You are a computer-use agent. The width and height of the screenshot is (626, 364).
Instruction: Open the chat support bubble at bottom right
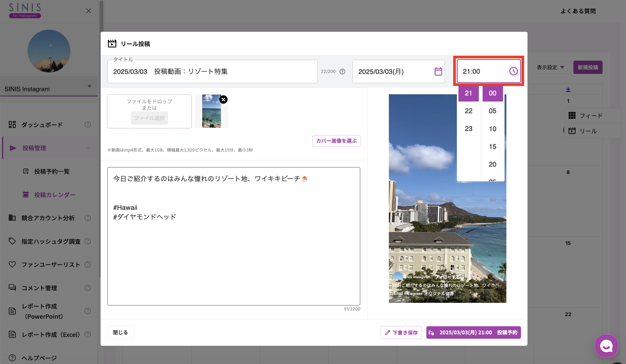pyautogui.click(x=606, y=346)
